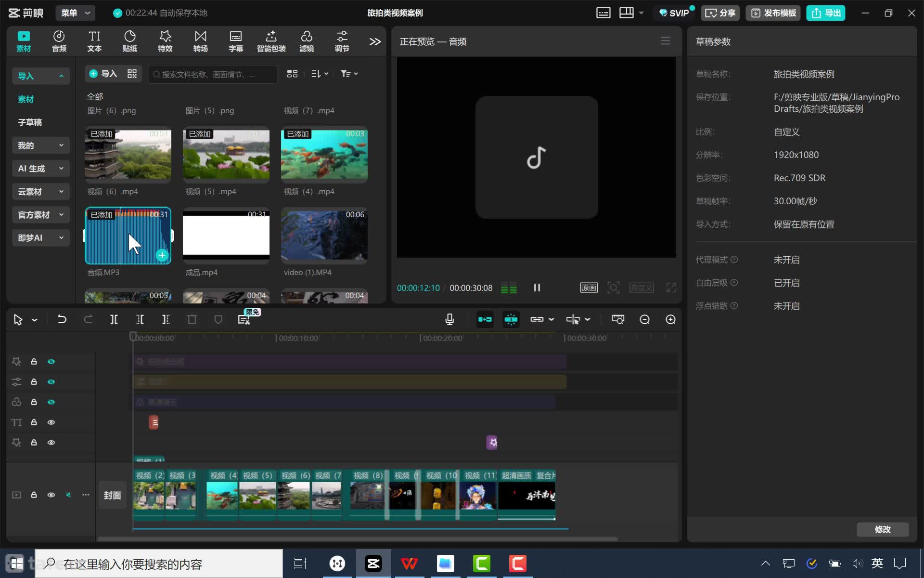The height and width of the screenshot is (578, 924).
Task: Open the 滤镜 filters tab
Action: [x=307, y=41]
